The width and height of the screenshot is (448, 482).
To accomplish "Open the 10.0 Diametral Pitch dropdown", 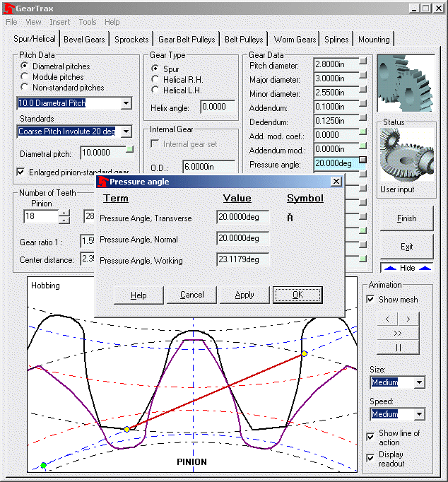I will pos(126,103).
